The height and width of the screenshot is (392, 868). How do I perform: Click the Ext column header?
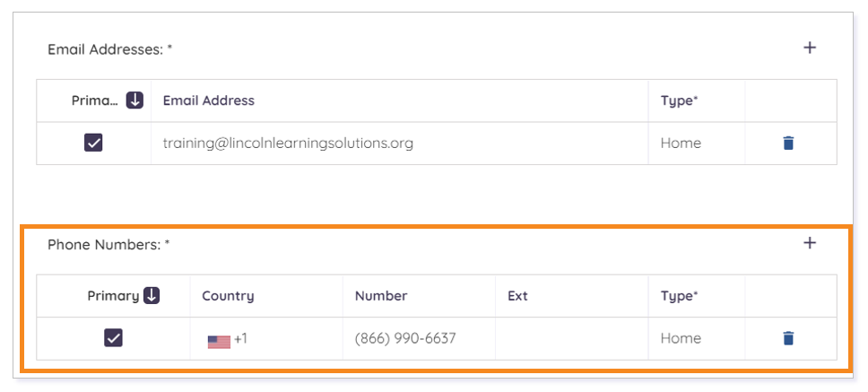click(x=517, y=296)
